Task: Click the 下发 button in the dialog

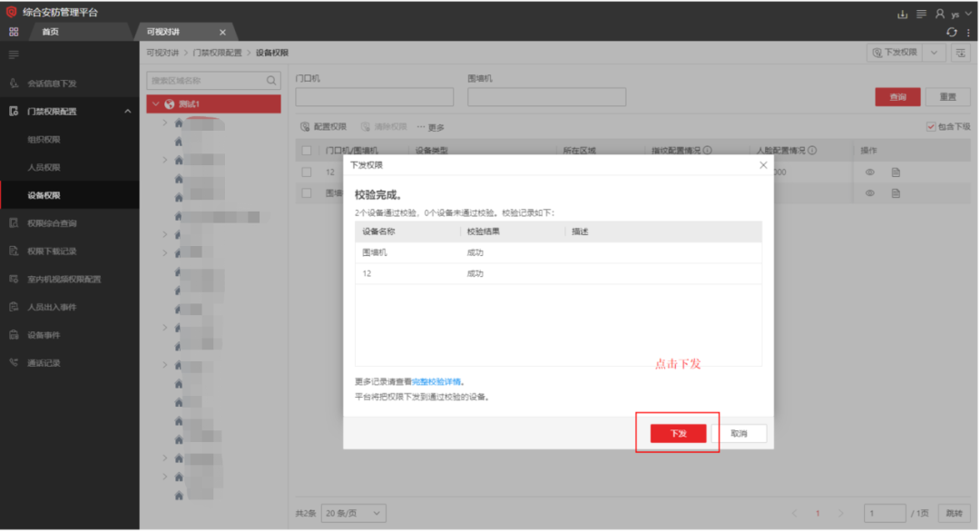Action: pyautogui.click(x=678, y=434)
